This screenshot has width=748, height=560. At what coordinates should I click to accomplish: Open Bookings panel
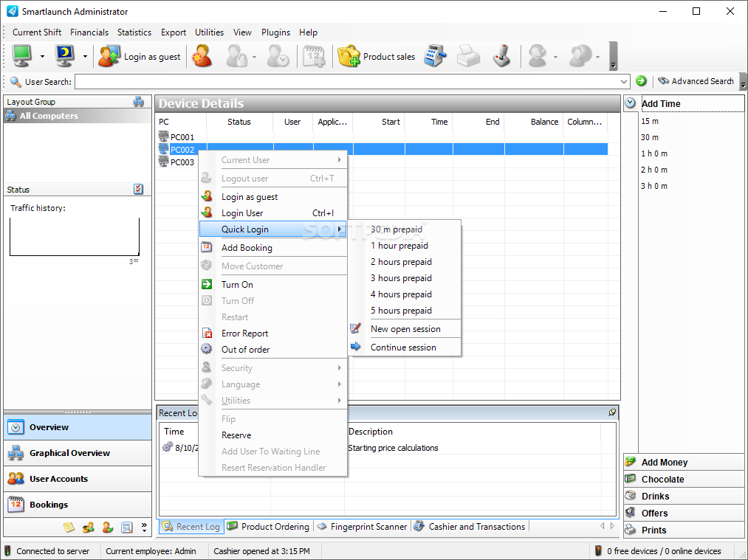[78, 505]
